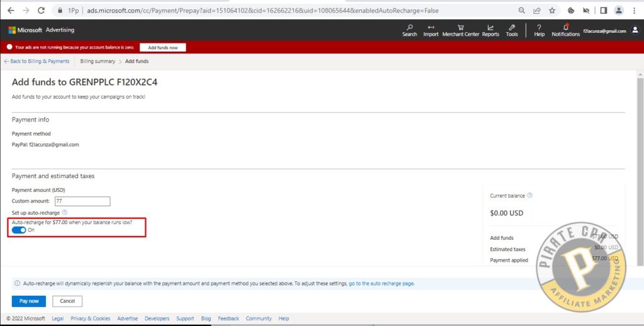
Task: Click the Cancel button
Action: [x=67, y=301]
